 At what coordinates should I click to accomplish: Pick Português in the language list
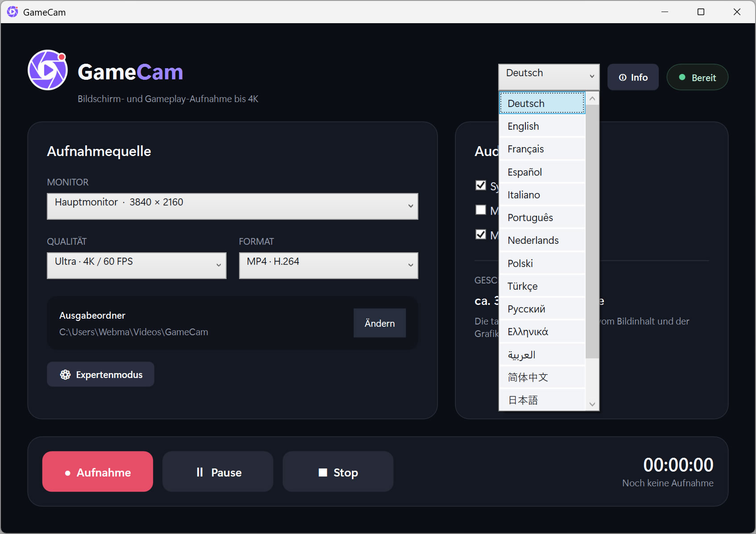542,218
